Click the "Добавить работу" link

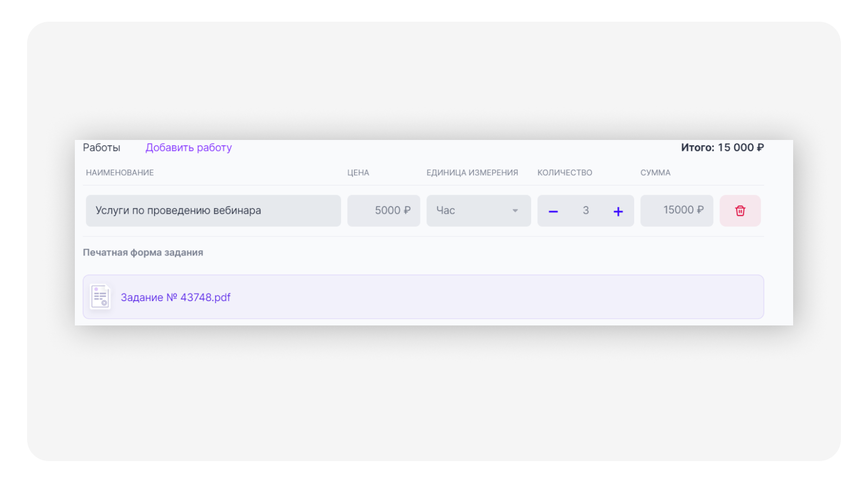(188, 148)
